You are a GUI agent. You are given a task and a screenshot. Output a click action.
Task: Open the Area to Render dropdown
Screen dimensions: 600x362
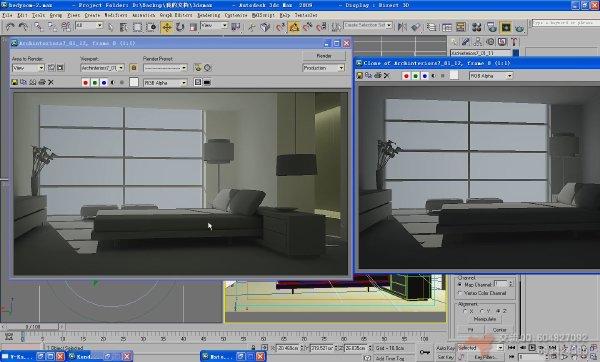pyautogui.click(x=28, y=68)
